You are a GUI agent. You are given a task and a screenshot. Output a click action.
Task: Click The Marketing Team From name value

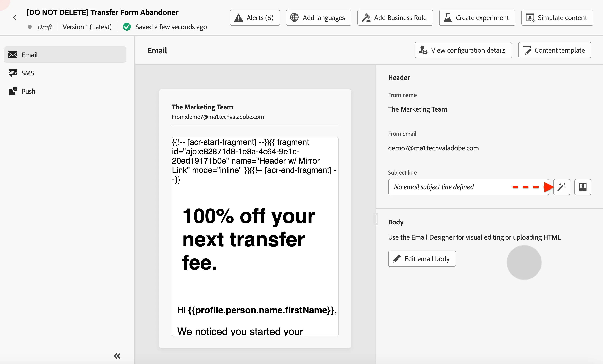[417, 109]
